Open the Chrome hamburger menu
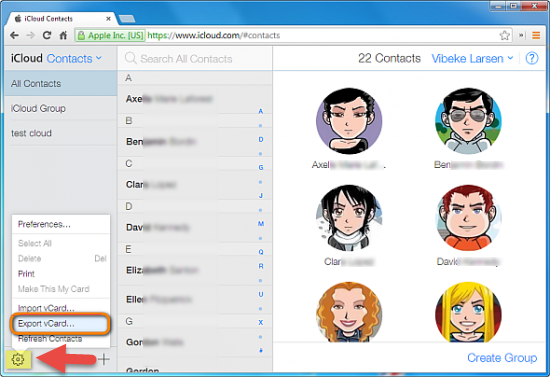 (x=536, y=35)
